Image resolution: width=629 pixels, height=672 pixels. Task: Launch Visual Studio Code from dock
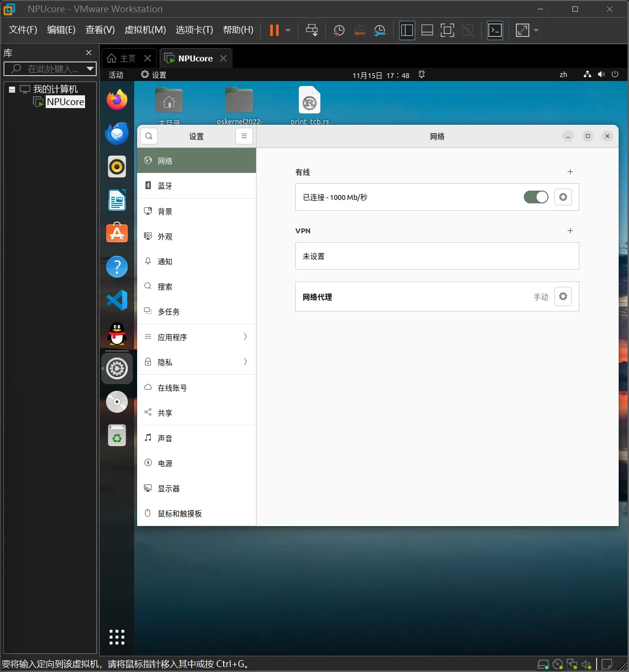click(117, 300)
